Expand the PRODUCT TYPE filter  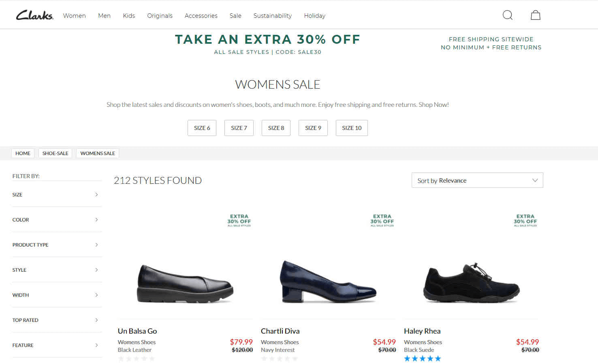[57, 245]
